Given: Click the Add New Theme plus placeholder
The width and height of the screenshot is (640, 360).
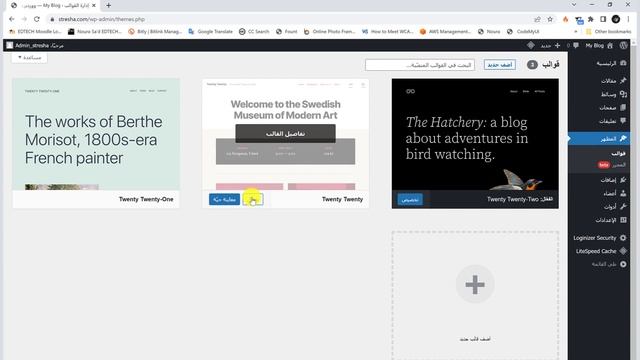Looking at the screenshot, I should click(475, 284).
